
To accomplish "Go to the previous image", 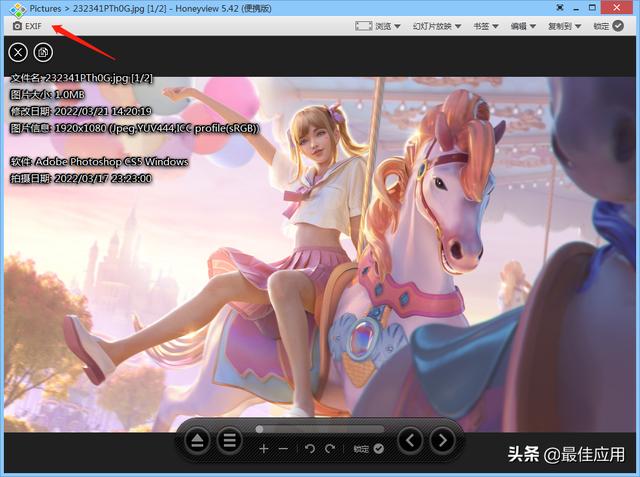I will [x=410, y=440].
